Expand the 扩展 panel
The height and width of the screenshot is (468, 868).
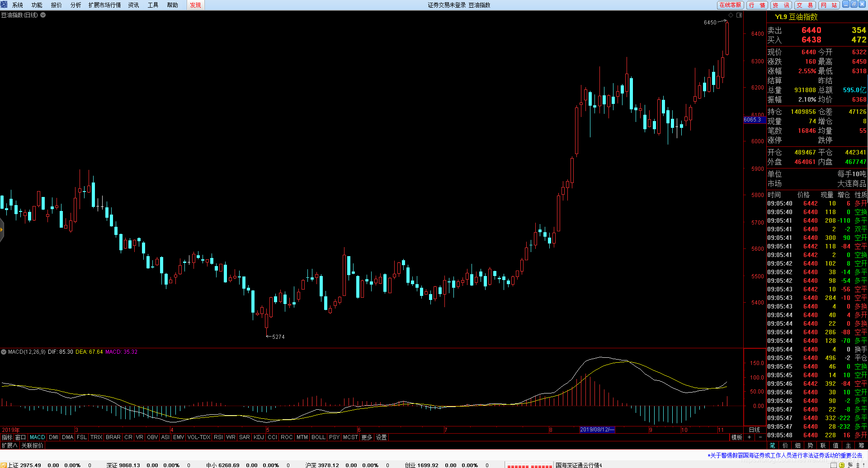pos(9,445)
